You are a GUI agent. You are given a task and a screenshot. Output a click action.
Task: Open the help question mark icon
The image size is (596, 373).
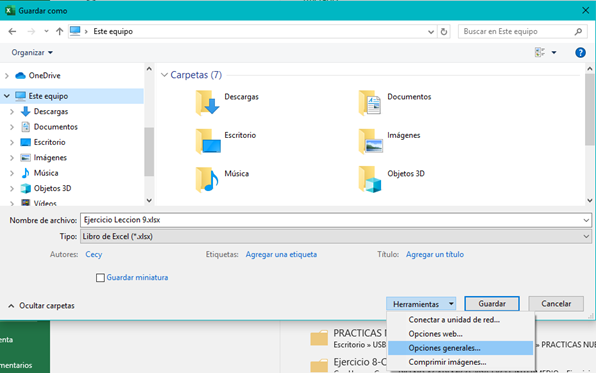click(580, 52)
